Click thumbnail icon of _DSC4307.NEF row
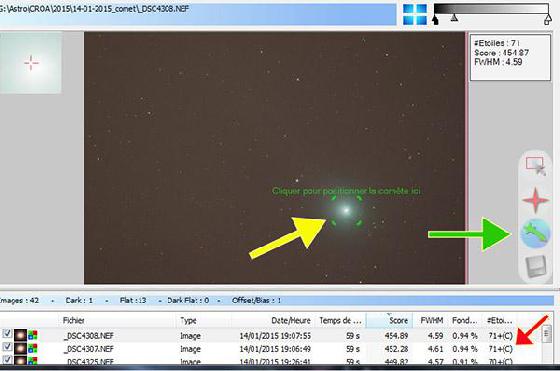Image resolution: width=560 pixels, height=371 pixels. pos(20,348)
